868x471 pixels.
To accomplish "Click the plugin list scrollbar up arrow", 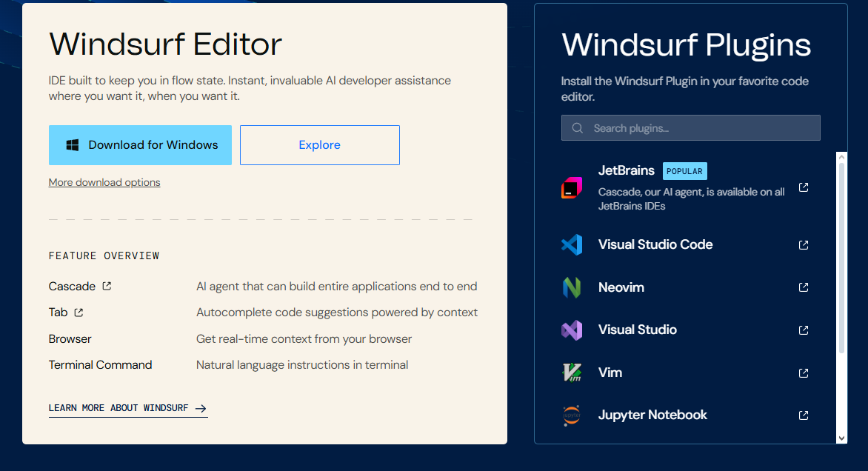I will click(841, 158).
